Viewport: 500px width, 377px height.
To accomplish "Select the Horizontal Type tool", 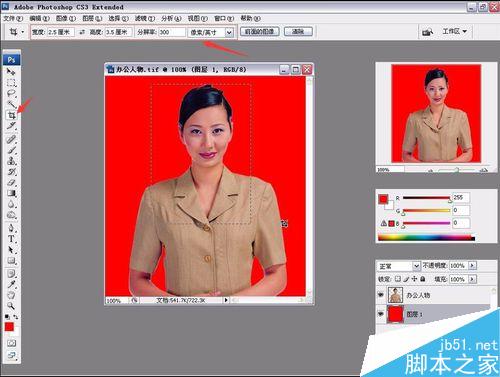I will (x=12, y=239).
